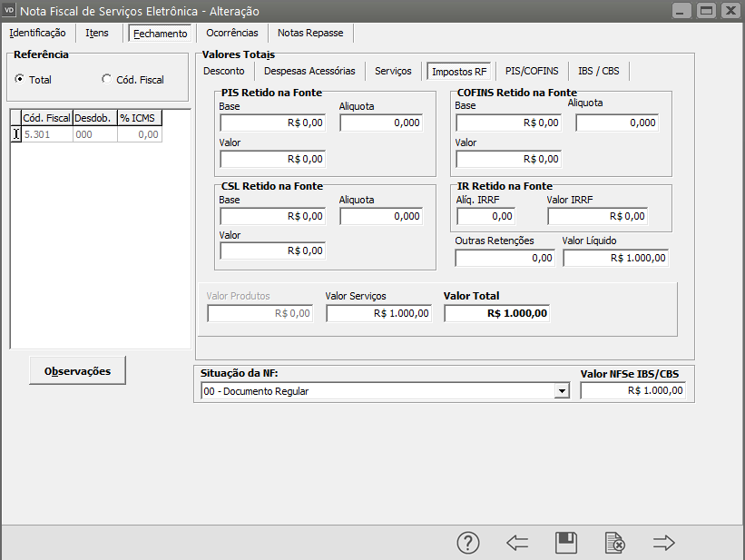Switch to the PIS/COFINS sub-tab
Screen dimensions: 745x560
[533, 71]
